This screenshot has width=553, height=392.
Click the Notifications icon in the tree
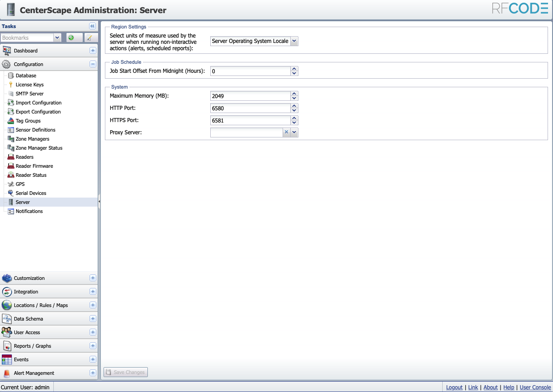11,211
